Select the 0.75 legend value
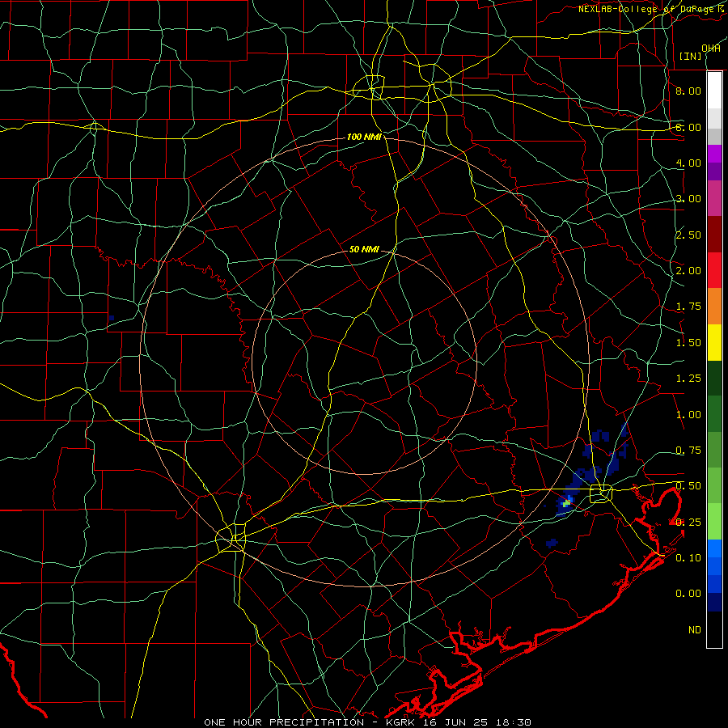Viewport: 728px width, 728px height. click(x=688, y=451)
